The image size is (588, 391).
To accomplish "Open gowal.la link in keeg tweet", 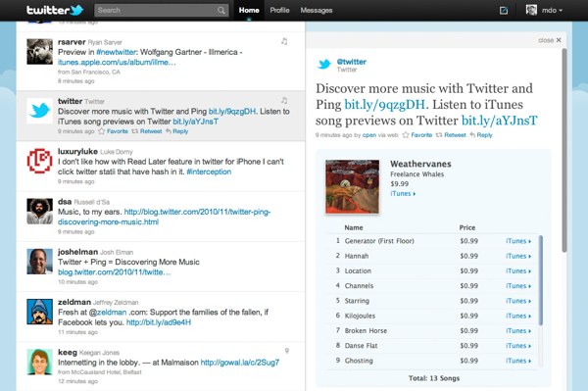I will coord(240,363).
